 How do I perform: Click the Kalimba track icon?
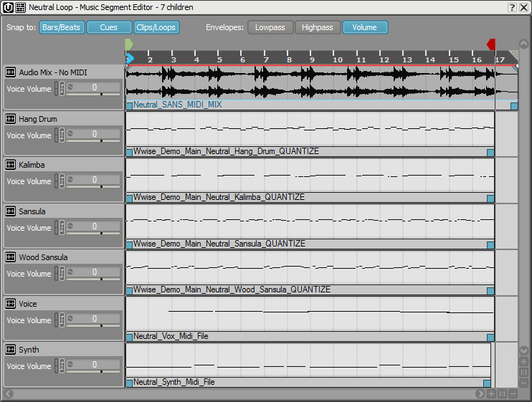click(x=11, y=165)
